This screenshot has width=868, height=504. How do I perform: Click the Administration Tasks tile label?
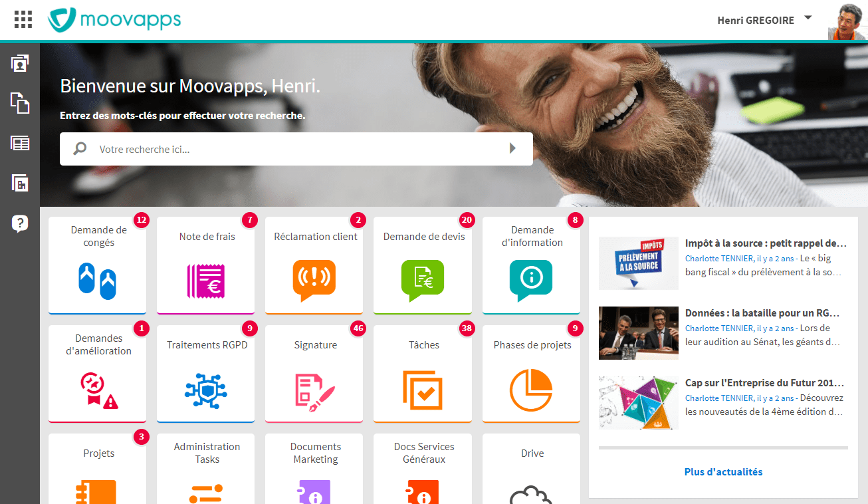(x=207, y=453)
